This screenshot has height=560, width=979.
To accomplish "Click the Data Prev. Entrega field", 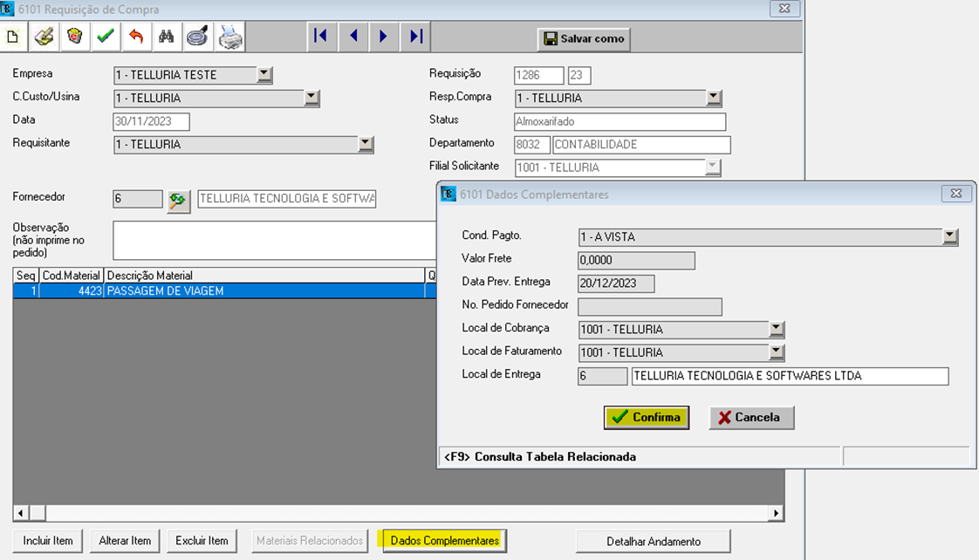I will 616,283.
